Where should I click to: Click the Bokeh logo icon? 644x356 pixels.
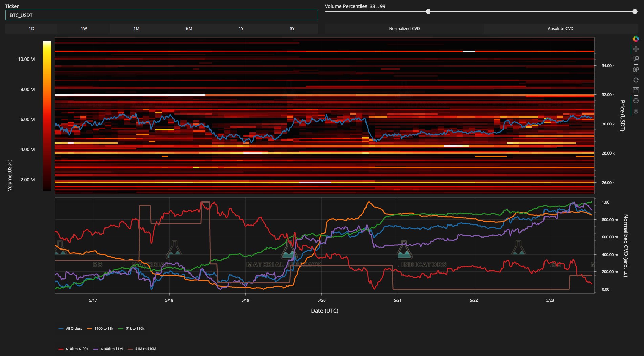point(636,39)
